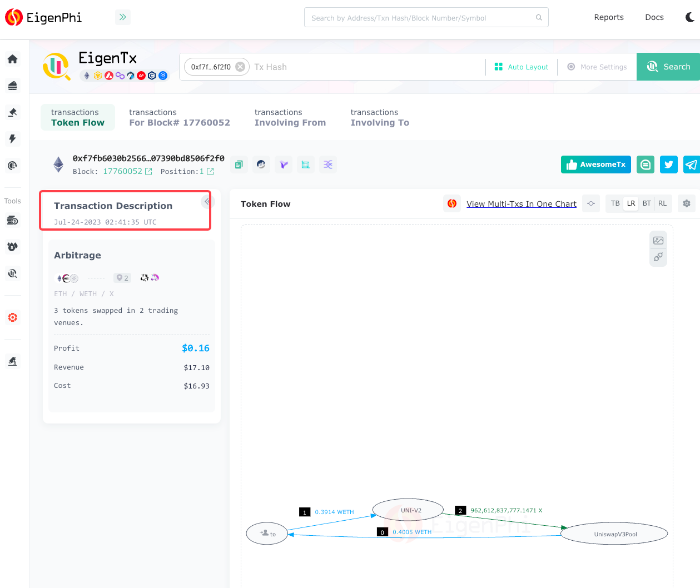Select the BT chart layout
700x588 pixels.
pos(647,203)
